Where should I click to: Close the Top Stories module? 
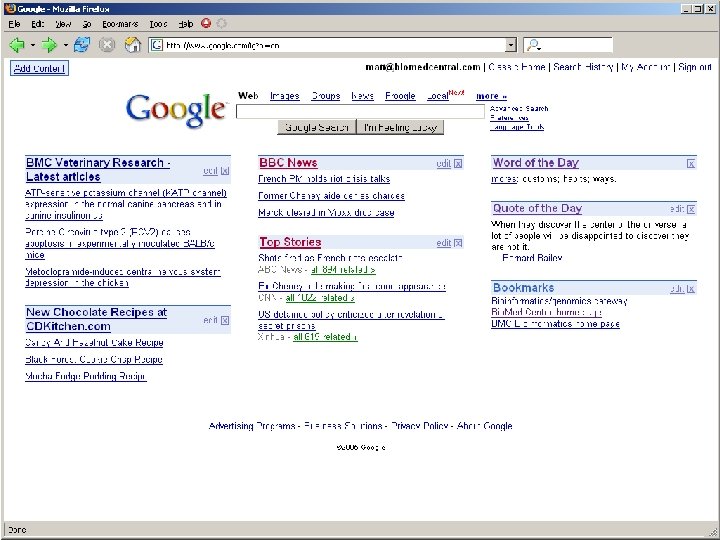(x=458, y=243)
